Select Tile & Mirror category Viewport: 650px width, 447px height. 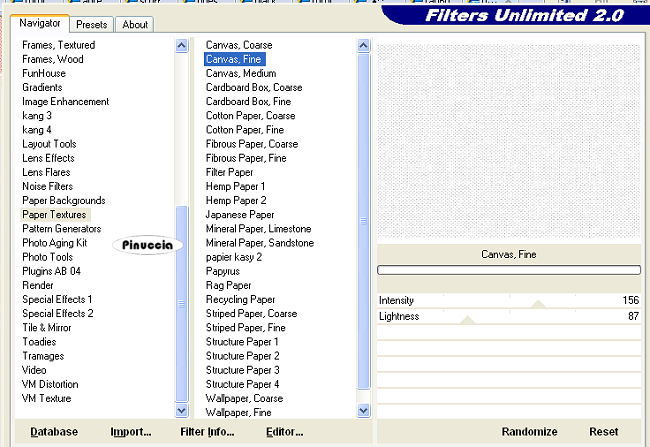[47, 328]
